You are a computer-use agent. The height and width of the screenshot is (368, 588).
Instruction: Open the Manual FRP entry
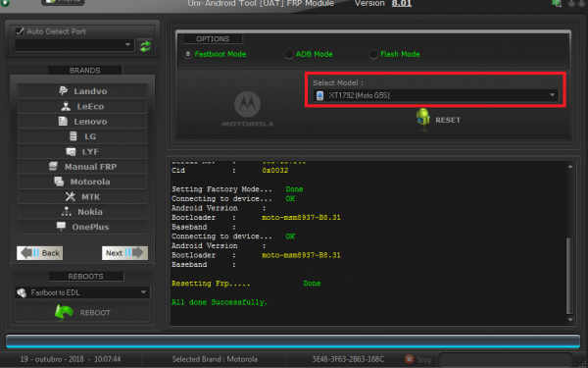click(x=82, y=167)
